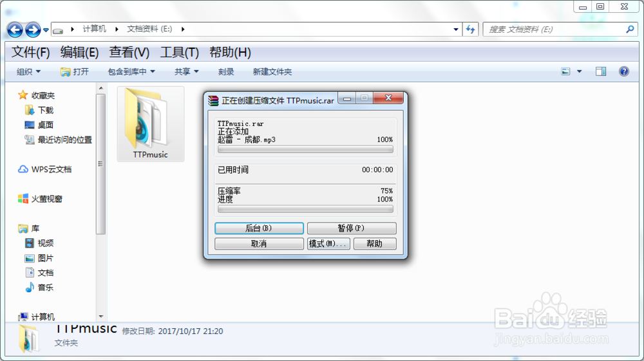
Task: Select 库 in the navigation pane
Action: tap(29, 228)
